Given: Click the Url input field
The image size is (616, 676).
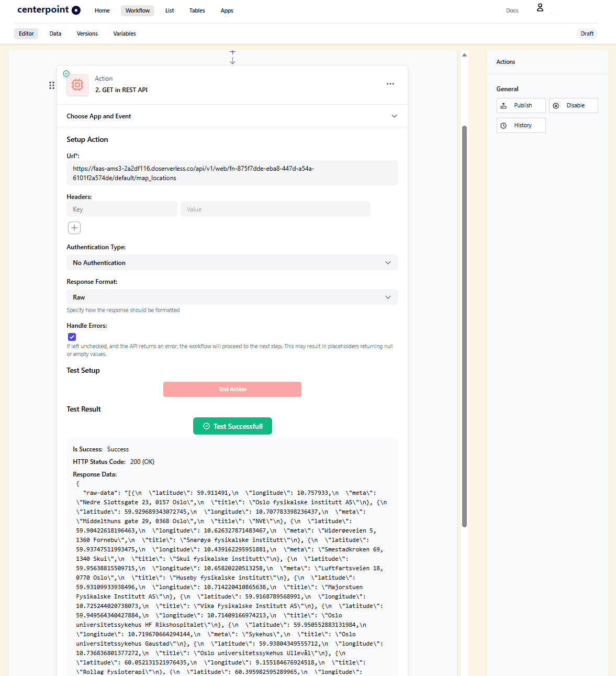Looking at the screenshot, I should point(232,173).
